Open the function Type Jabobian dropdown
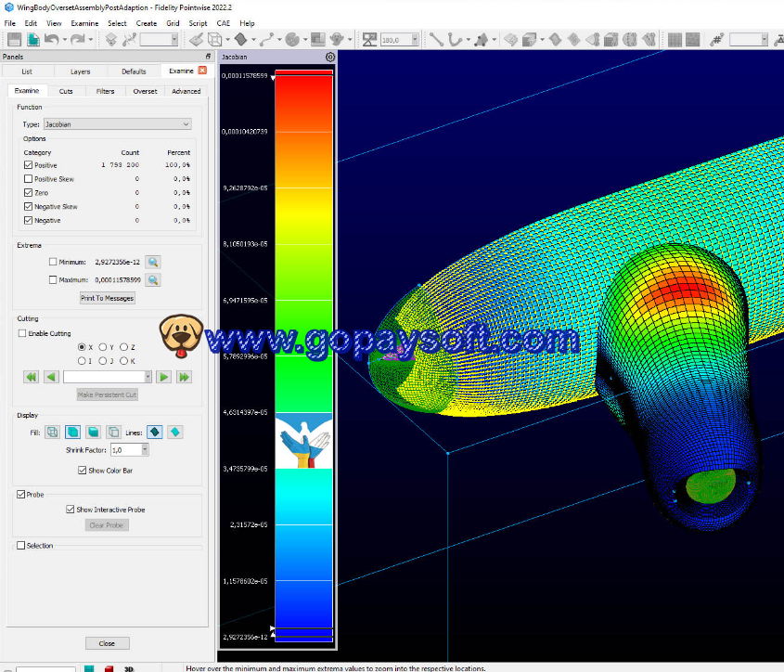 [118, 124]
